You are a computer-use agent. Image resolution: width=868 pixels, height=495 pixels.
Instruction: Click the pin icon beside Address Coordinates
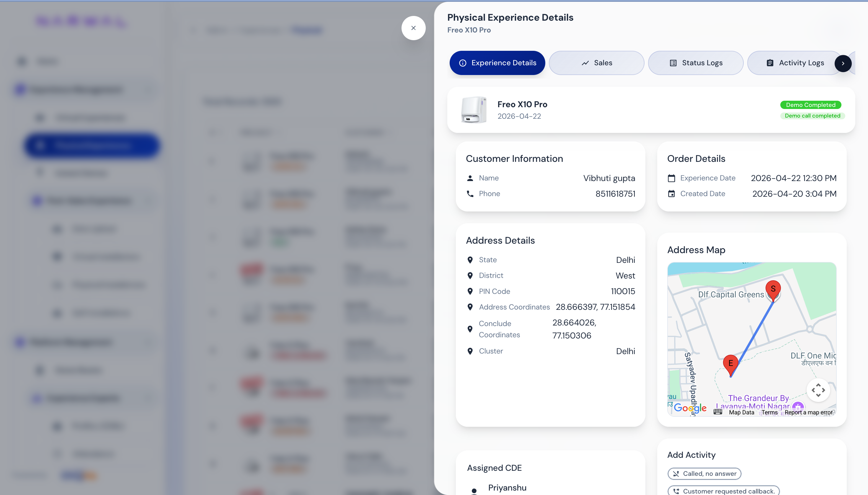click(470, 307)
